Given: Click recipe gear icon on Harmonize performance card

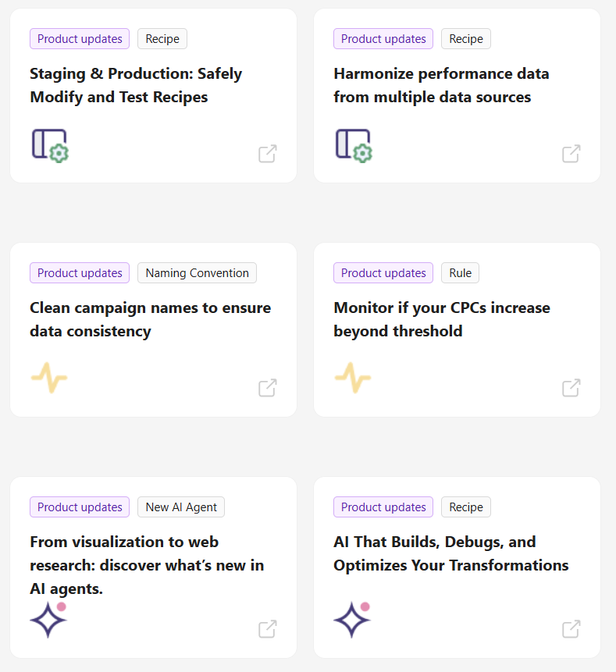Looking at the screenshot, I should click(354, 145).
